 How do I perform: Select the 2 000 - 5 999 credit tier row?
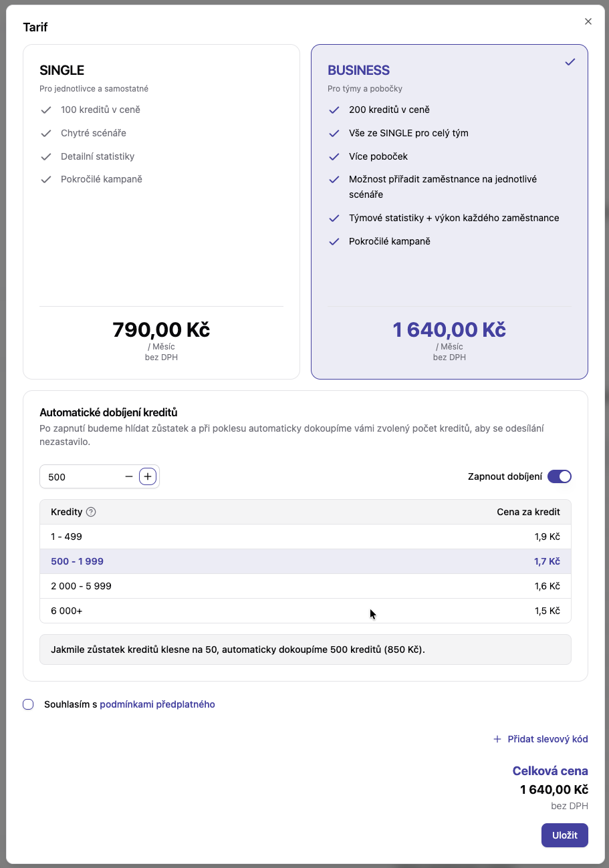pos(305,586)
